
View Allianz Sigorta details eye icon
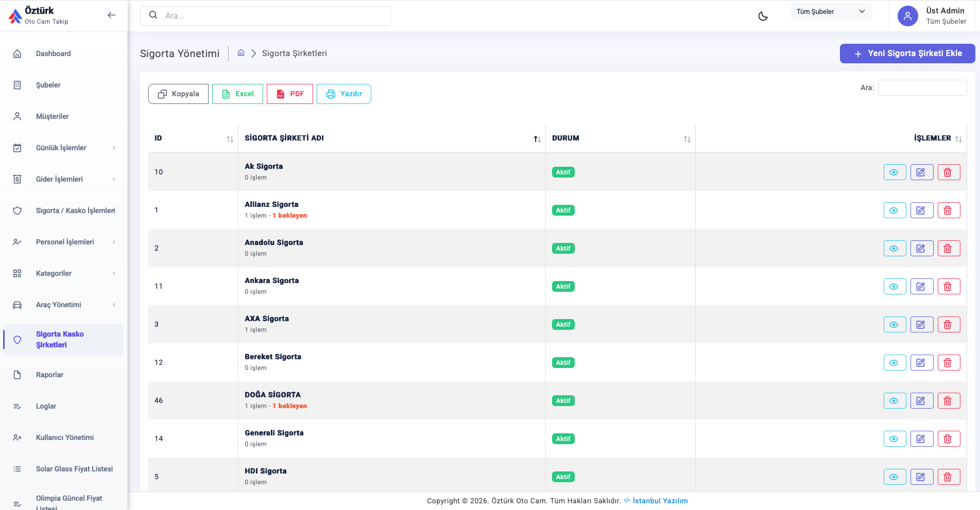click(895, 210)
